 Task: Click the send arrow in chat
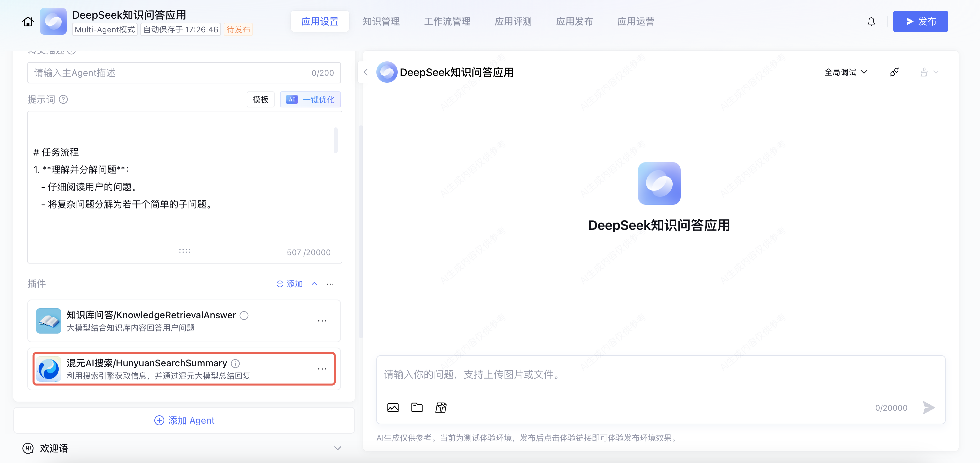pyautogui.click(x=928, y=407)
